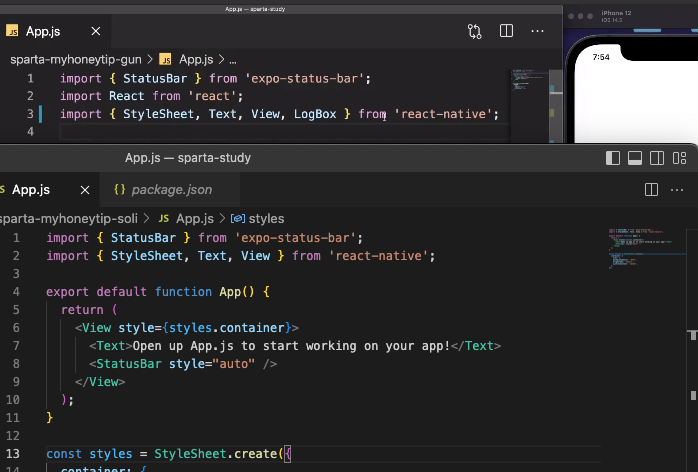Image resolution: width=698 pixels, height=472 pixels.
Task: Click sparta-myhoneytip-gun breadcrumb folder
Action: coord(76,59)
